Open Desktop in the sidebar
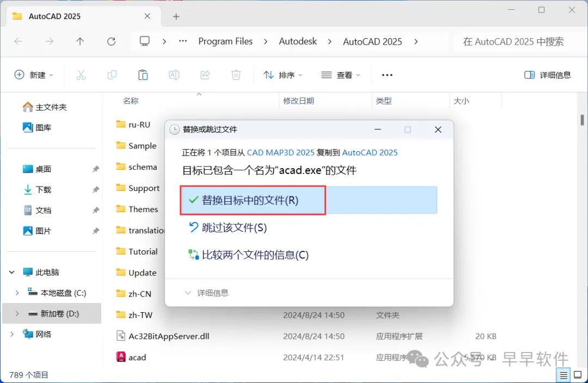 (x=37, y=169)
